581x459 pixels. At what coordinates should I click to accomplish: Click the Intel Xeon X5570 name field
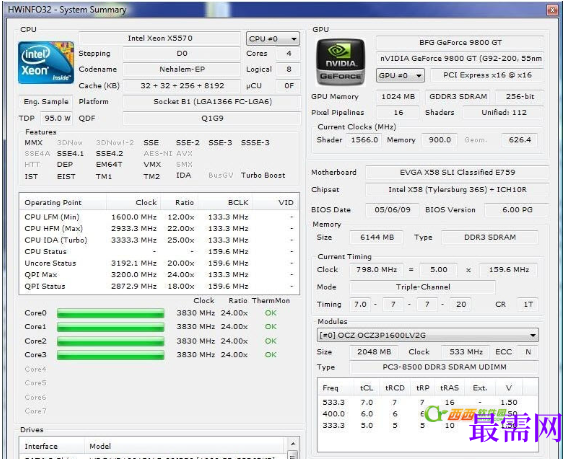[160, 39]
